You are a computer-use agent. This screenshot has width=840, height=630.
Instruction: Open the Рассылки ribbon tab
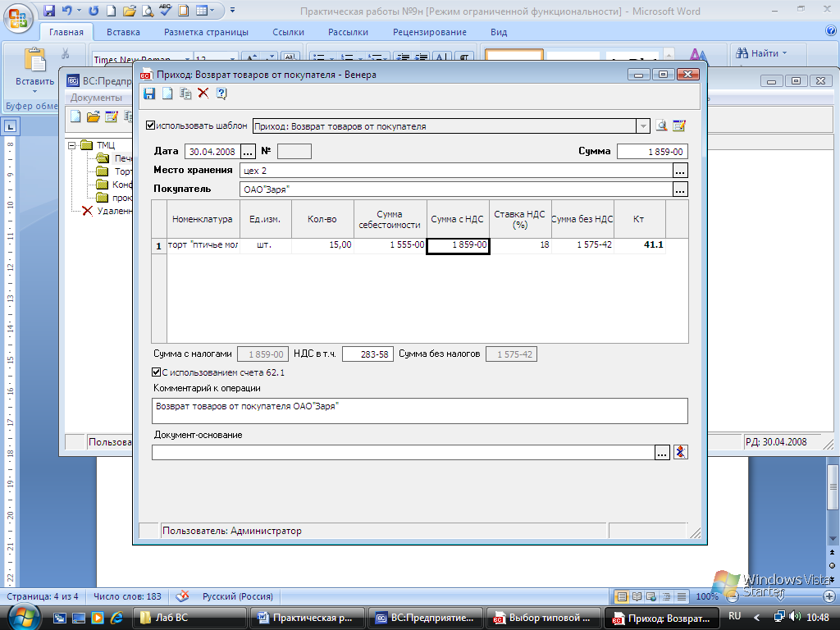348,32
